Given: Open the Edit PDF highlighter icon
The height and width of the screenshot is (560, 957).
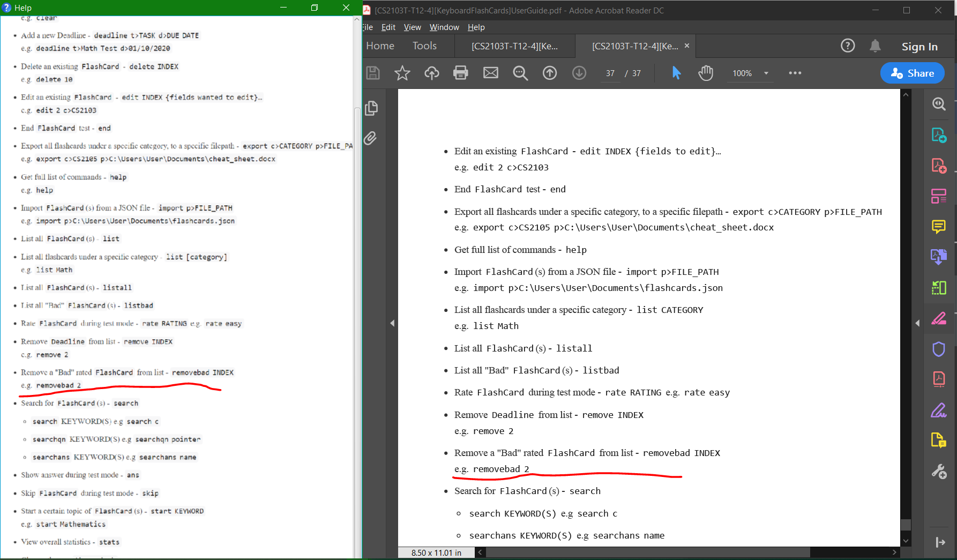Looking at the screenshot, I should (939, 319).
